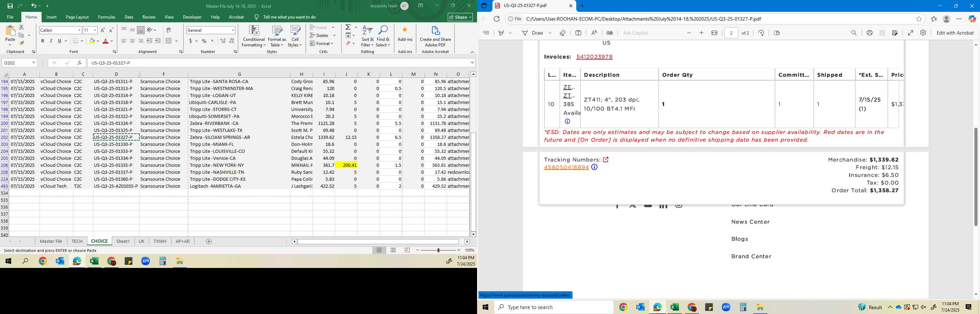Image resolution: width=980 pixels, height=314 pixels.
Task: Expand the Borders dropdown arrow
Action: (82, 41)
